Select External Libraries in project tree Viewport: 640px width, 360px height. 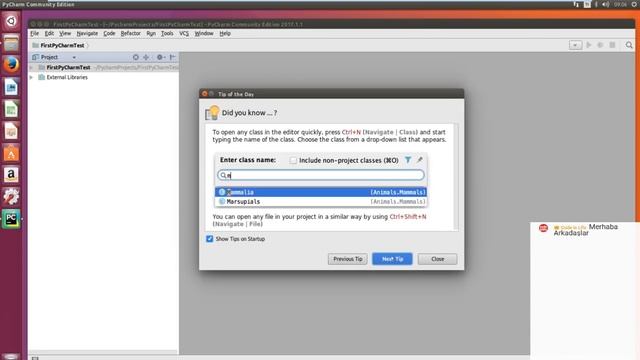pos(67,77)
